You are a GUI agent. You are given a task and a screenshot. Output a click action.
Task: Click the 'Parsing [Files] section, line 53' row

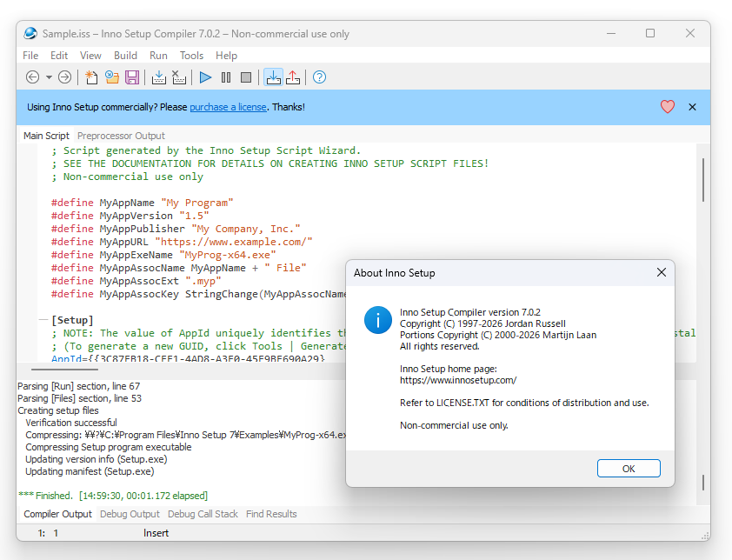79,398
